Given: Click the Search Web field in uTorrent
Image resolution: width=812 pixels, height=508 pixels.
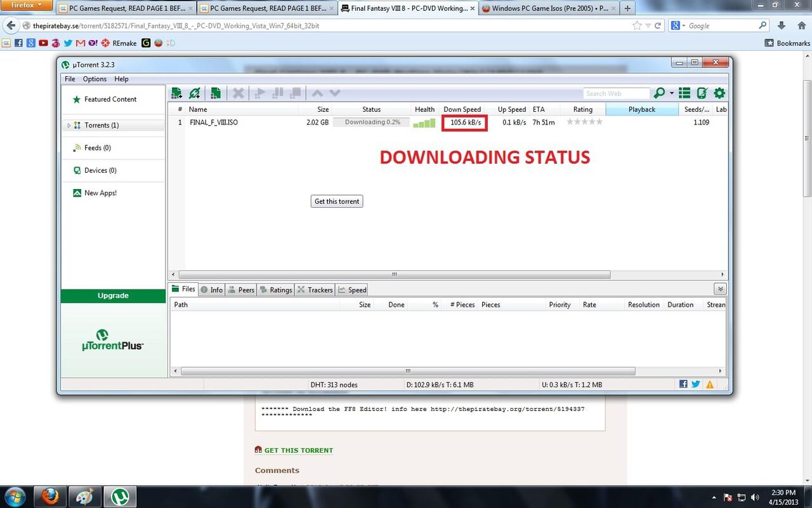Looking at the screenshot, I should point(616,93).
